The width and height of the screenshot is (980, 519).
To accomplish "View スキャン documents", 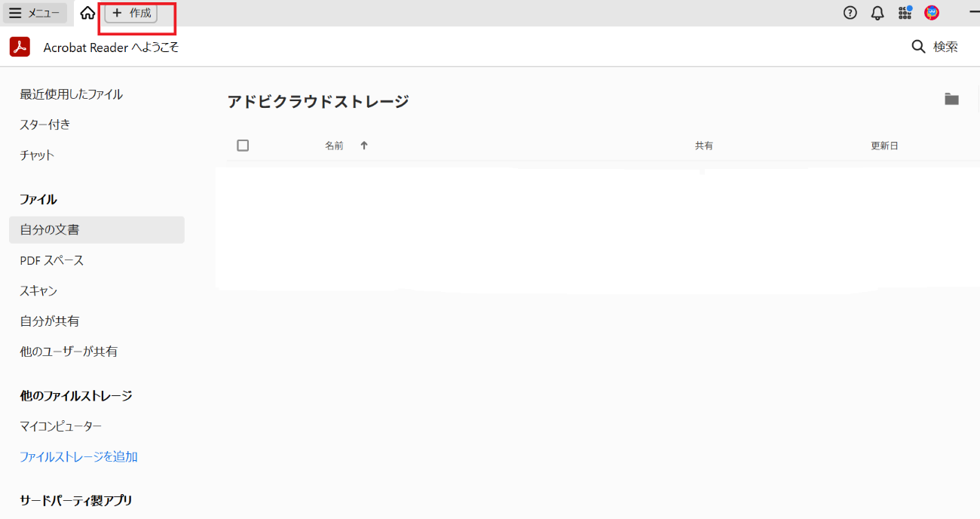I will 38,290.
